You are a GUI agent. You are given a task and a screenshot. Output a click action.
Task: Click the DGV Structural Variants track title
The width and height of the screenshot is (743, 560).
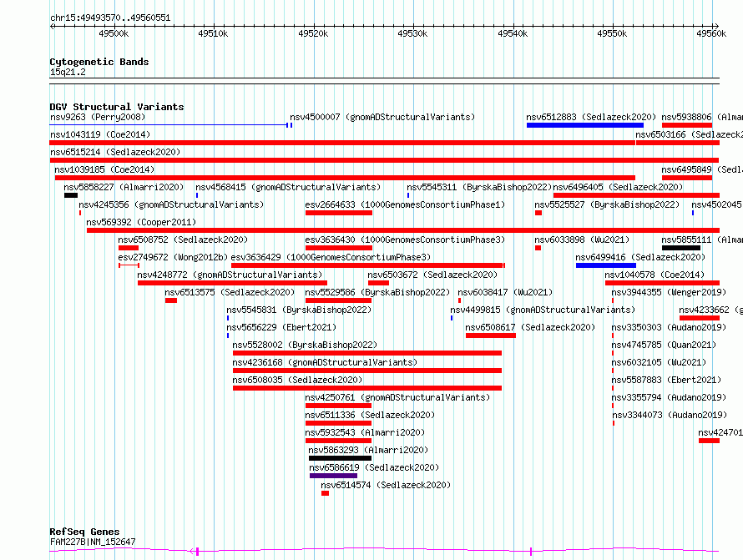pyautogui.click(x=117, y=107)
